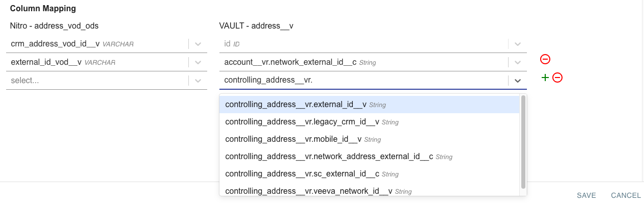Pick controlling_address__vr.mobile_id__v from list
644x205 pixels.
coord(293,139)
